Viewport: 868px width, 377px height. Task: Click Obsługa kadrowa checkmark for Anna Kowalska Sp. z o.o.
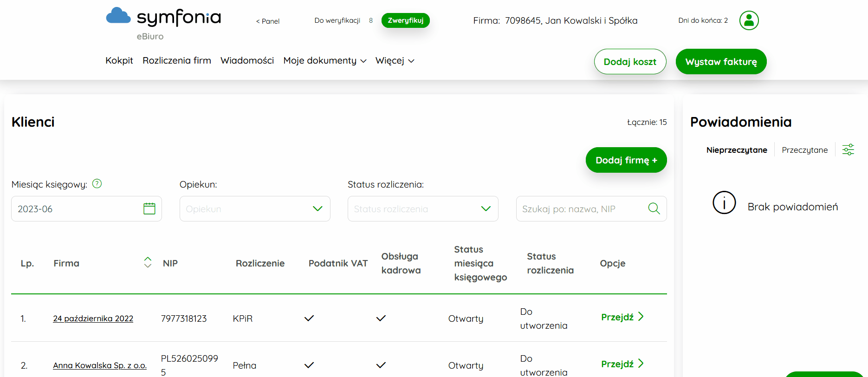pos(381,365)
